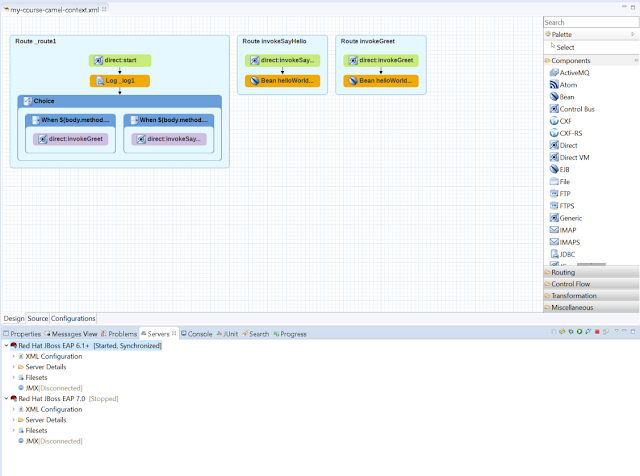640x476 pixels.
Task: Select the FTP component
Action: (x=560, y=194)
